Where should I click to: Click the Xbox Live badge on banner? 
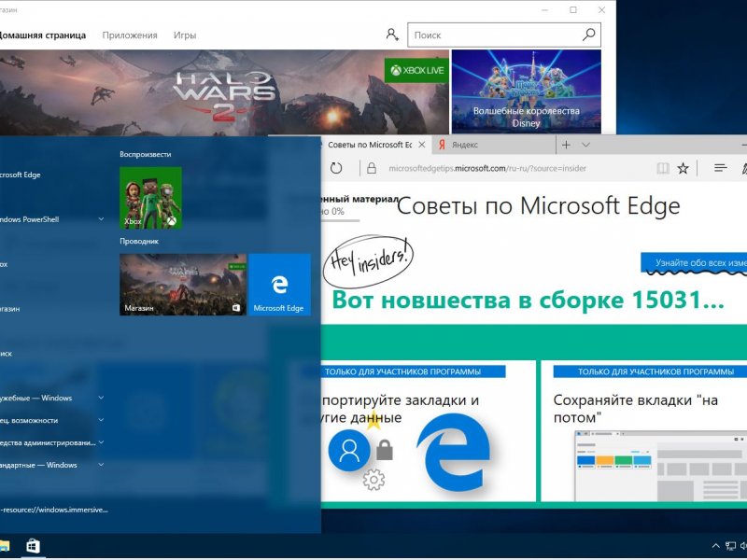(x=416, y=71)
